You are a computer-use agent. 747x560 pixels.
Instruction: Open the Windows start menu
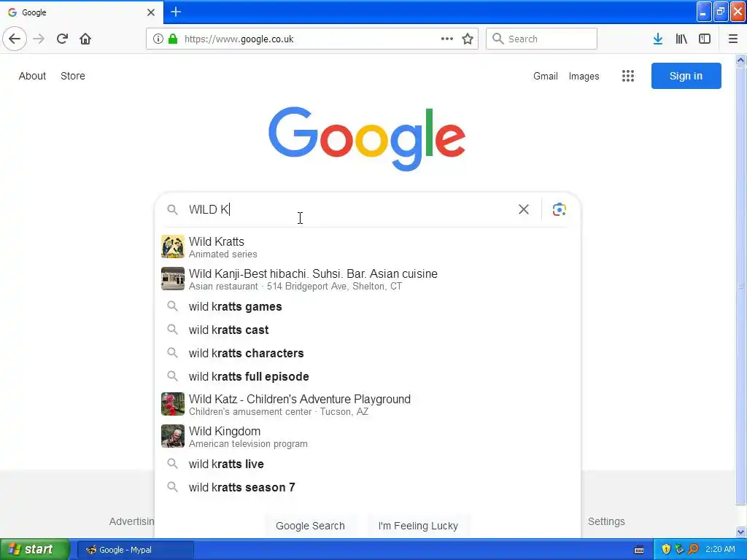click(x=35, y=549)
